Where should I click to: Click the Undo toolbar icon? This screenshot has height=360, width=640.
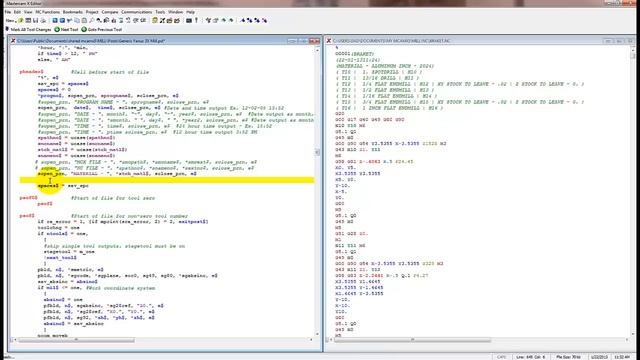55,20
